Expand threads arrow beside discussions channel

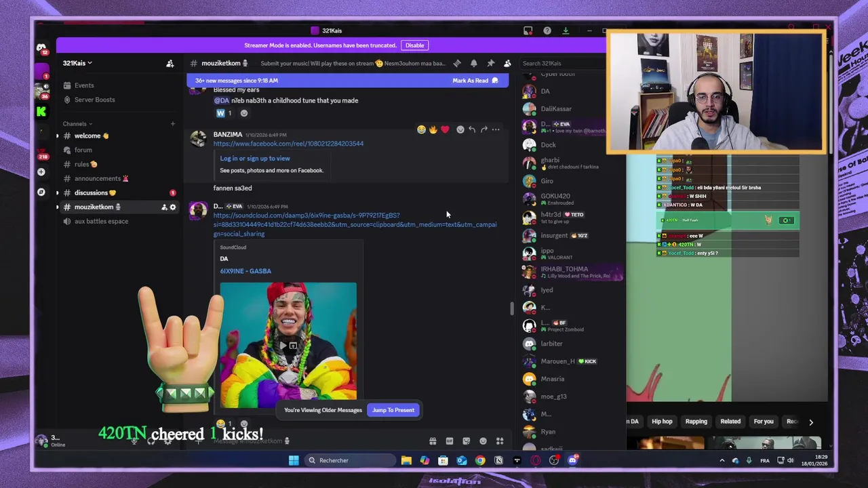coord(58,192)
